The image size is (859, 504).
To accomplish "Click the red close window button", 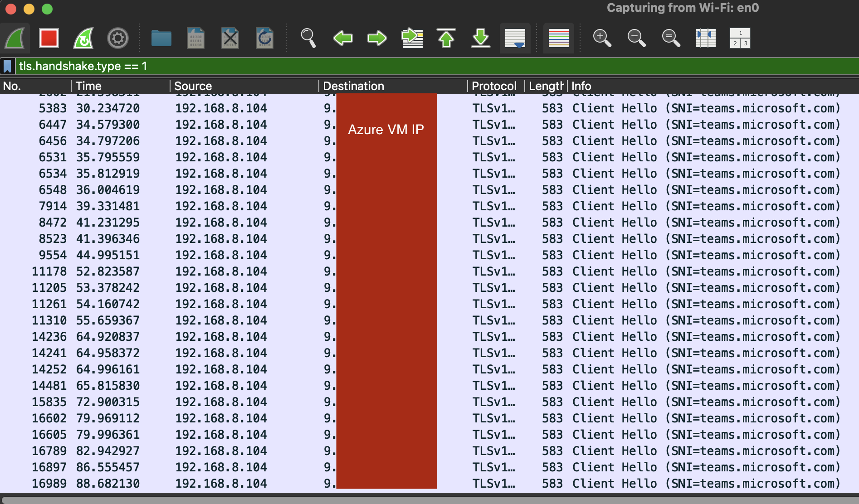I will tap(11, 9).
